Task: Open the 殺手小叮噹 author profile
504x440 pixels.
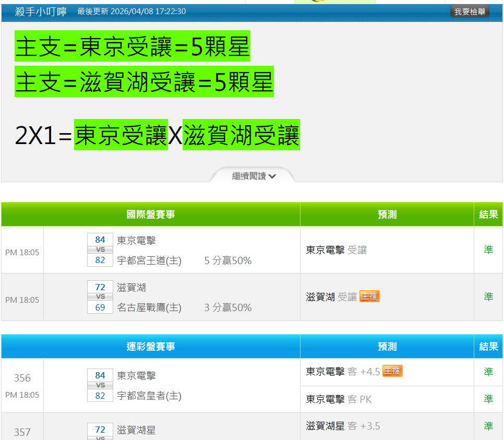Action: (41, 11)
